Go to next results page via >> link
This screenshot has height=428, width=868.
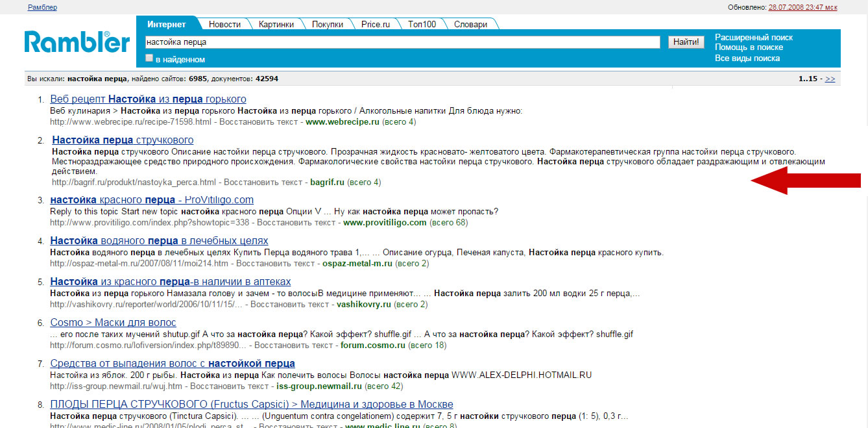pyautogui.click(x=830, y=79)
